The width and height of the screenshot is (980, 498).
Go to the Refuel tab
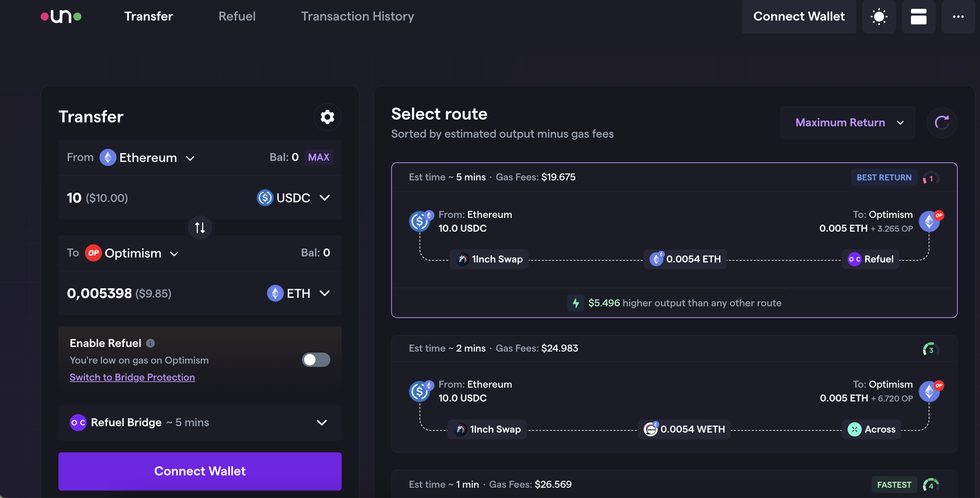(237, 16)
